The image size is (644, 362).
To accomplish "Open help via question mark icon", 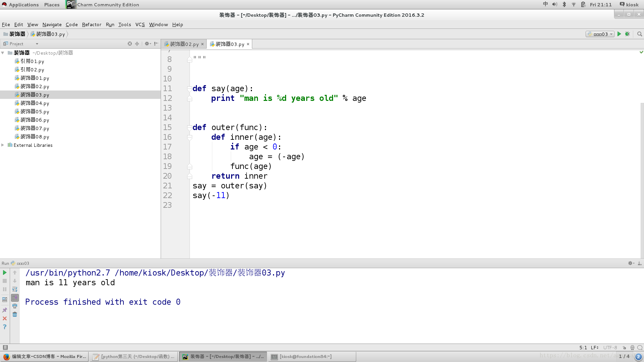I will coord(5,327).
